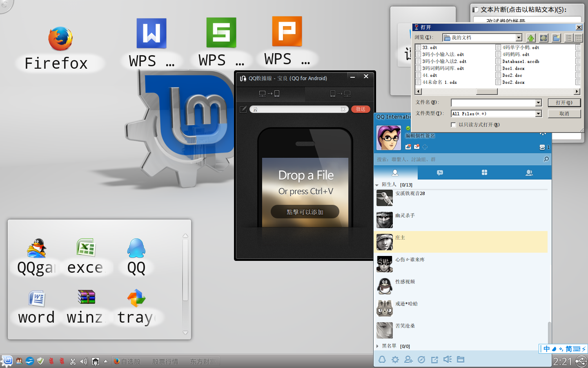The image size is (588, 368).
Task: Click the desktop button in Open dialog toolbar
Action: [x=543, y=38]
